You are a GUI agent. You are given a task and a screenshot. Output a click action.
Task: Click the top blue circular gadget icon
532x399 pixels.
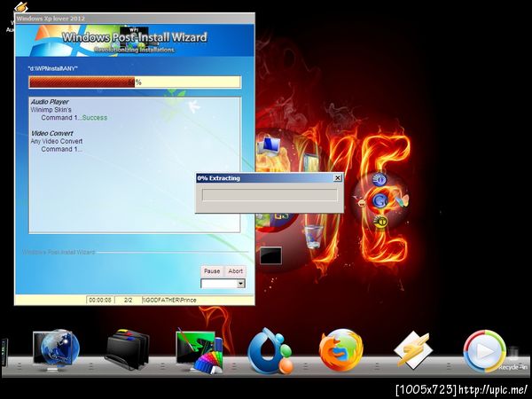pos(379,179)
